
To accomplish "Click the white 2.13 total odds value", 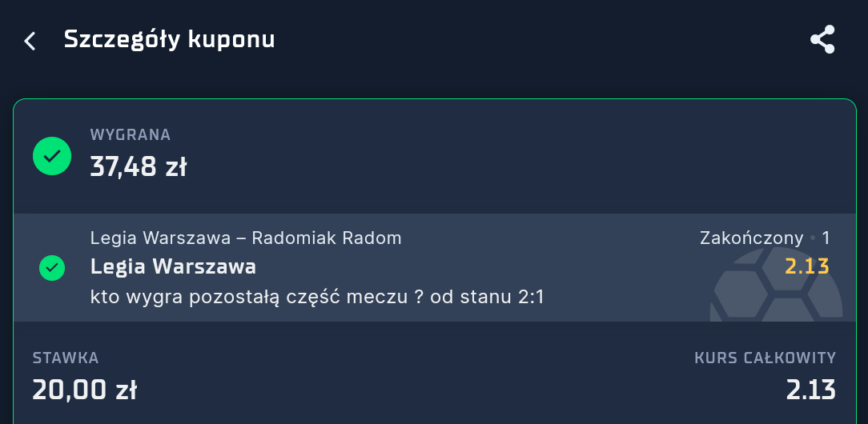I will [810, 390].
